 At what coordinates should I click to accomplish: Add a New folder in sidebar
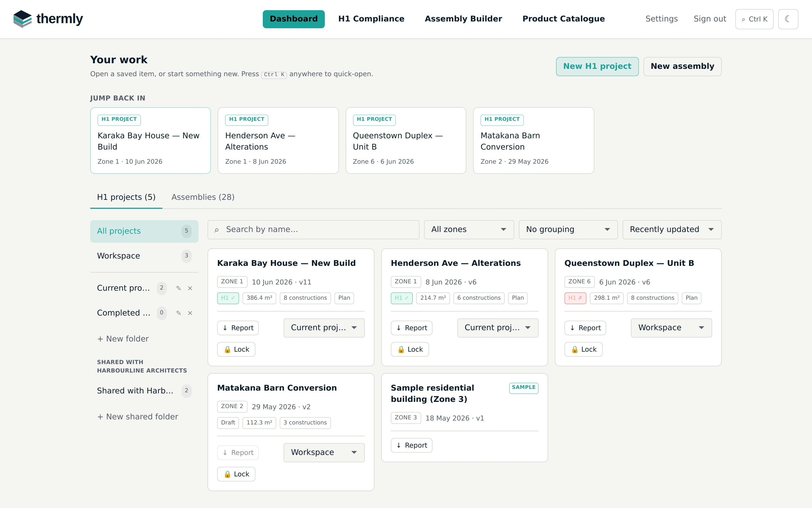(x=123, y=339)
